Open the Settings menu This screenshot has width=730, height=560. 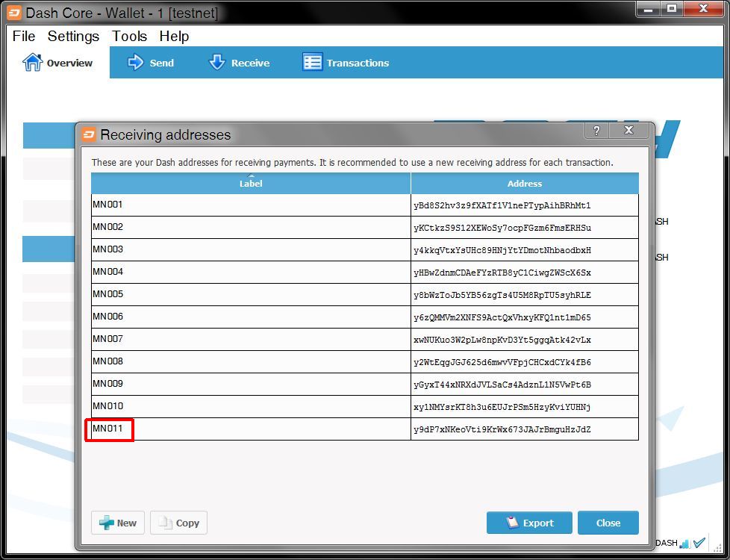(x=73, y=36)
